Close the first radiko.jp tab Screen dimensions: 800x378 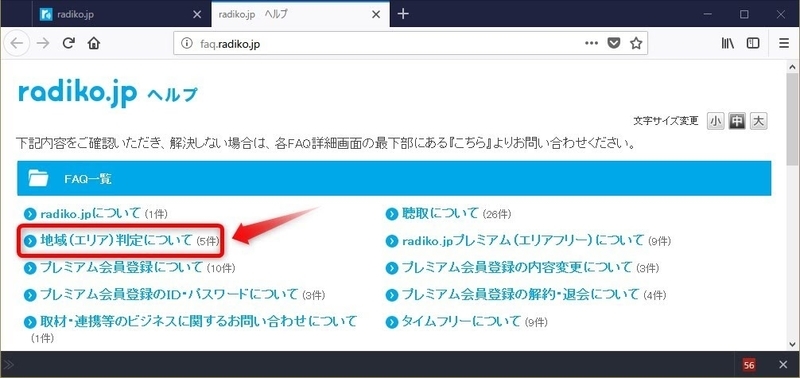(x=197, y=14)
